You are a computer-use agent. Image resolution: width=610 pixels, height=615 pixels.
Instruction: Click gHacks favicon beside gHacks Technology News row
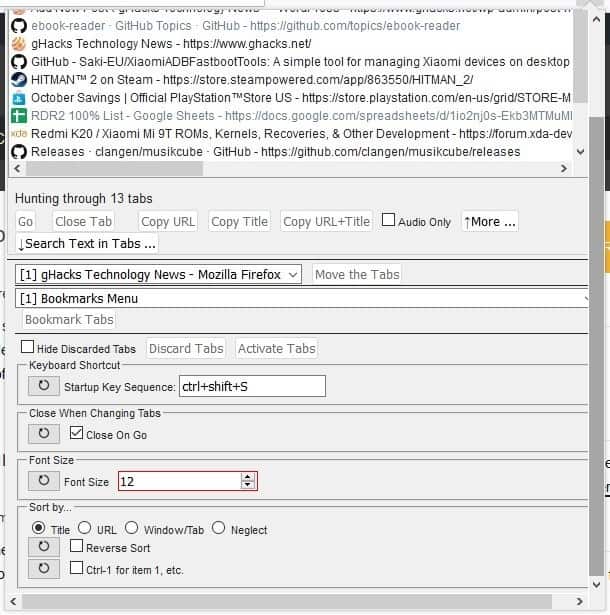(18, 44)
